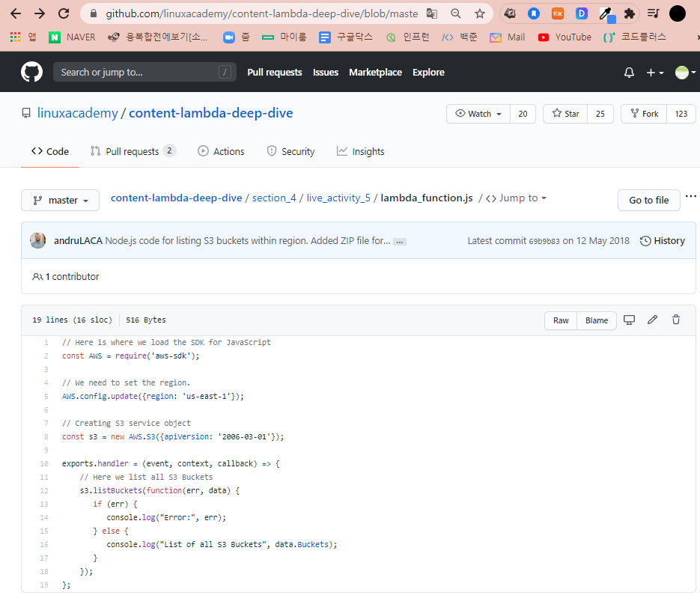Image resolution: width=700 pixels, height=610 pixels.
Task: Select line number 10 in code
Action: click(x=43, y=463)
